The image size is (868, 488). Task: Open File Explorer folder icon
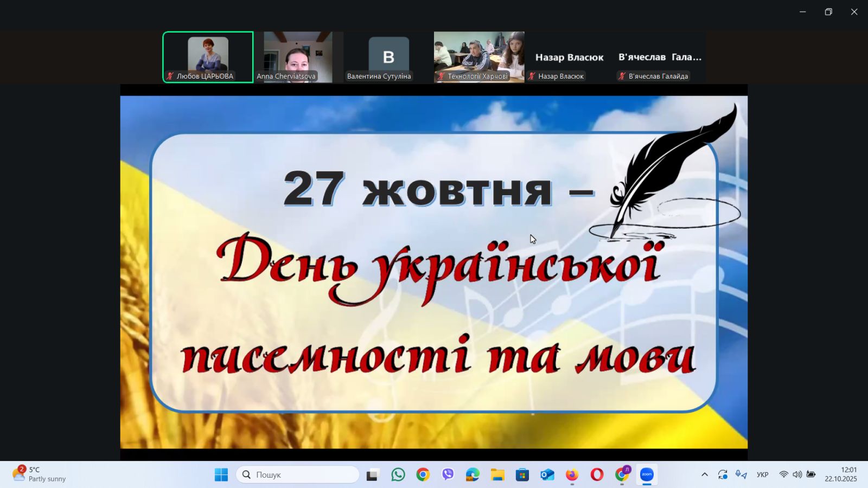coord(497,475)
